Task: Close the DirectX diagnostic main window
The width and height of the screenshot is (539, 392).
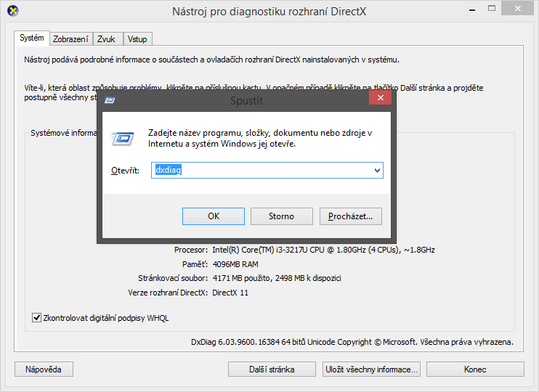Action: click(517, 9)
